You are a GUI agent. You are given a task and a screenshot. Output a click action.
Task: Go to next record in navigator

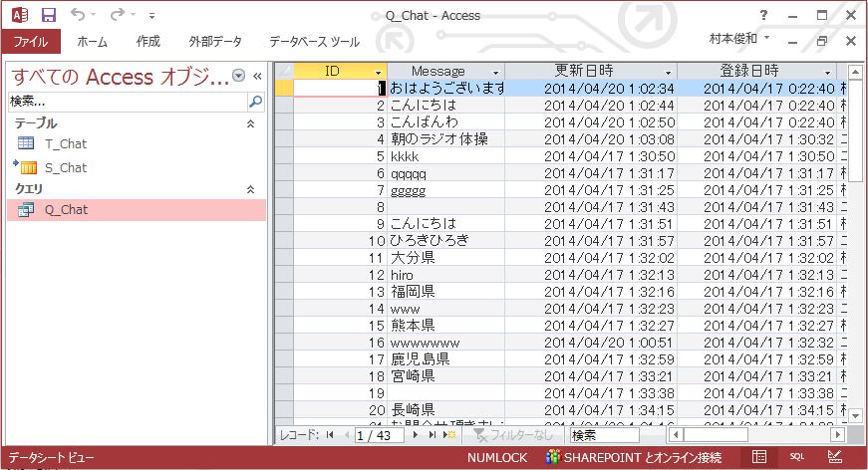pos(417,435)
